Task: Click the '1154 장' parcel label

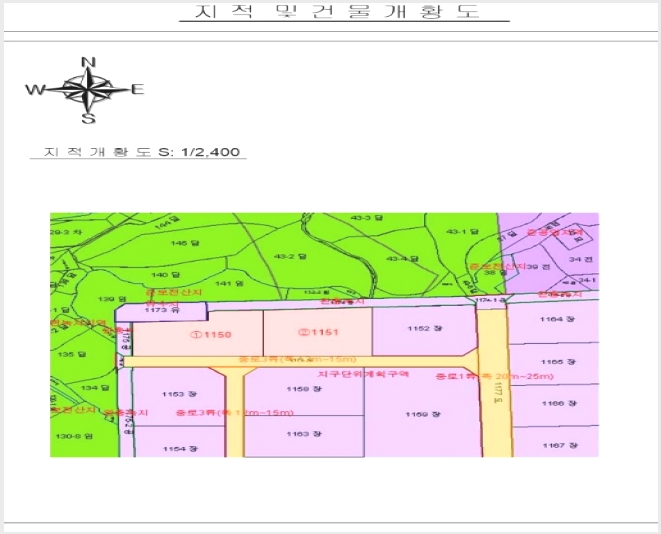Action: pyautogui.click(x=180, y=449)
